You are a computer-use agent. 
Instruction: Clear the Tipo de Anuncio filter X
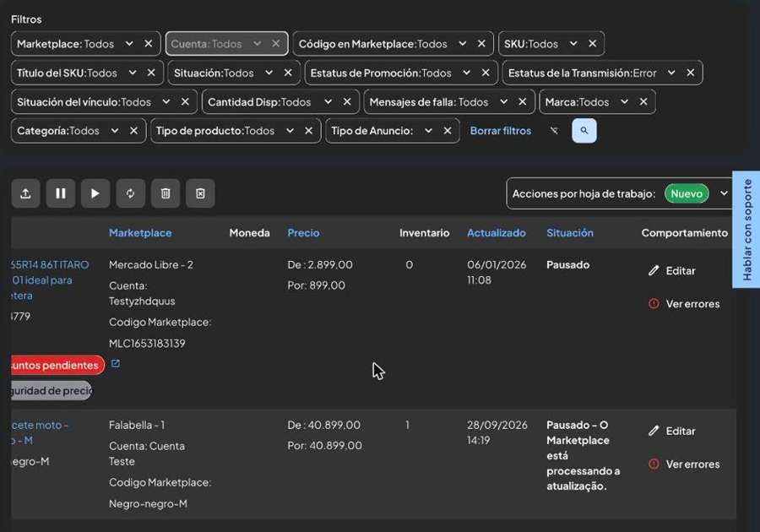coord(448,131)
